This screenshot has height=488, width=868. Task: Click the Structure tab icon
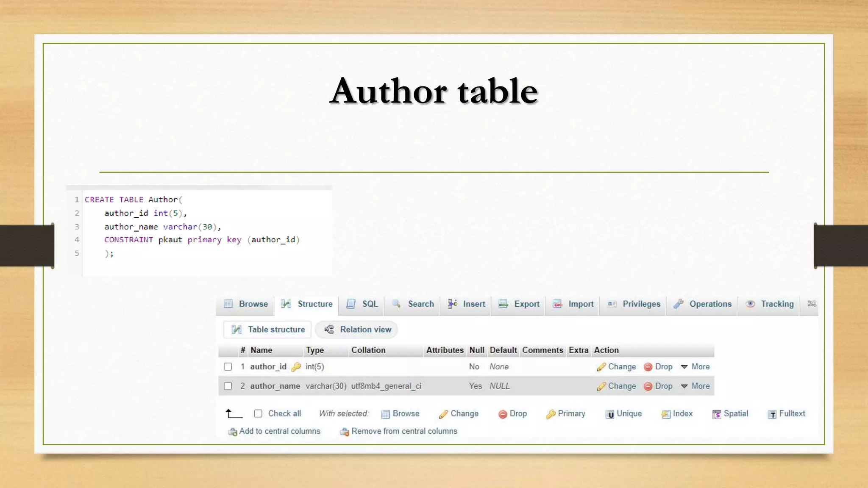point(286,304)
